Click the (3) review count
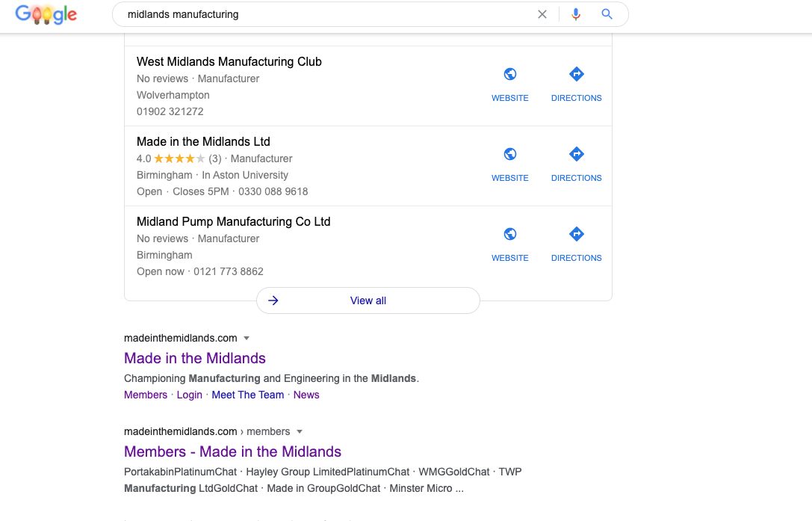This screenshot has width=812, height=521. [215, 158]
